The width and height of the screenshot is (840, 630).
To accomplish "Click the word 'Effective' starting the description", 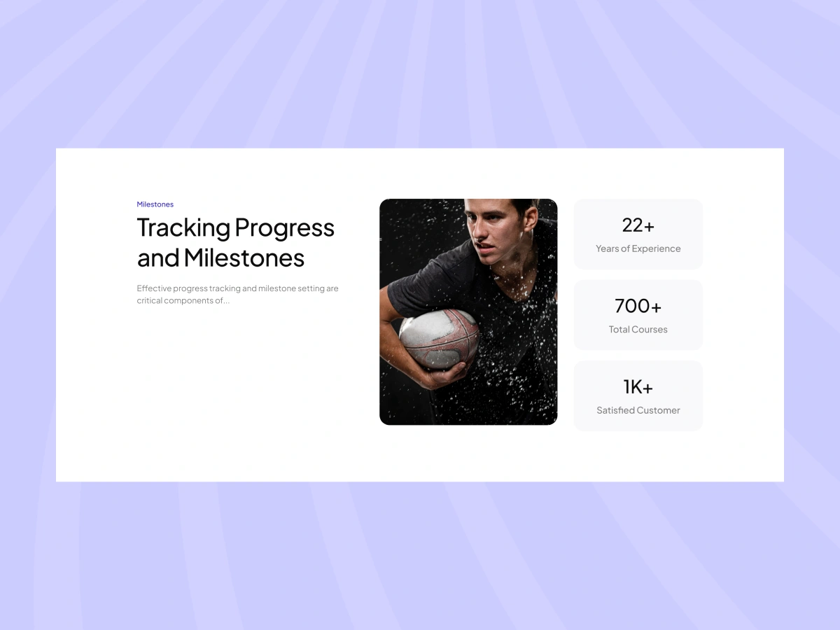I will 153,288.
